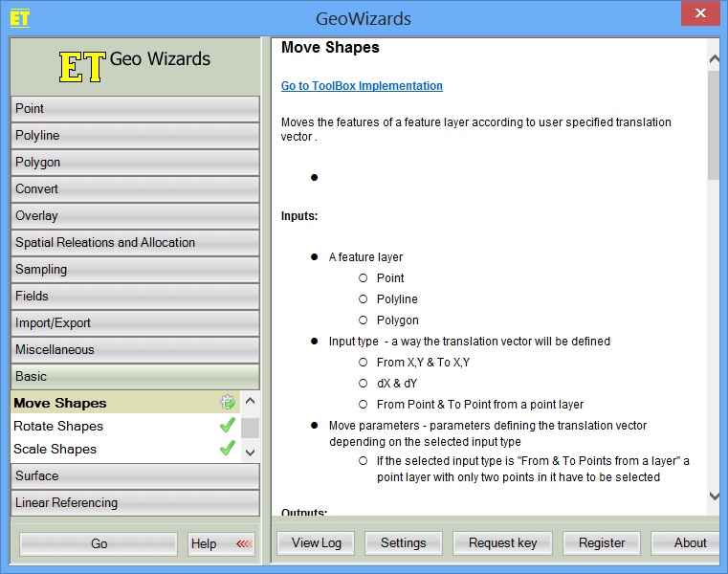Close the GeoWizards window
The width and height of the screenshot is (728, 574).
[x=700, y=13]
